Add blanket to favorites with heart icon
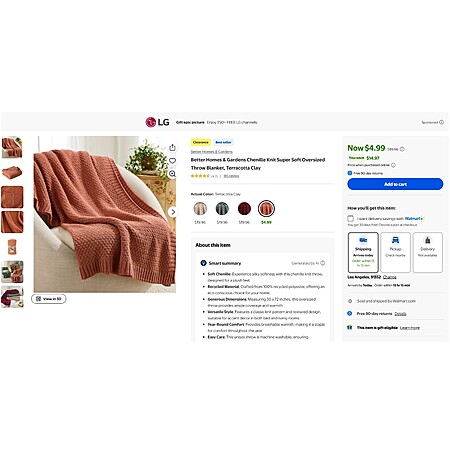This screenshot has width=450, height=450. pos(172,161)
